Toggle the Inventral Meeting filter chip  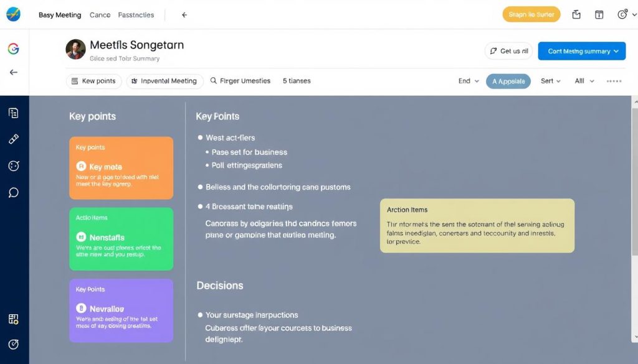click(164, 80)
